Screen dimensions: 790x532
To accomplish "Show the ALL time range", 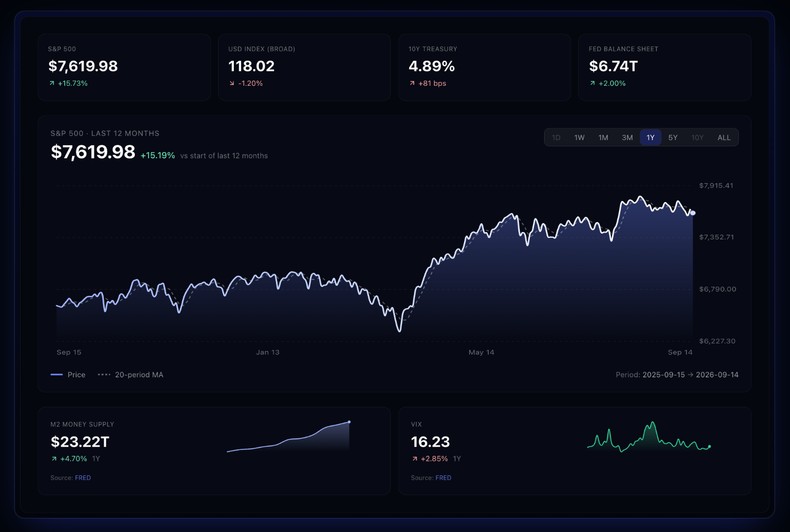I will (724, 138).
